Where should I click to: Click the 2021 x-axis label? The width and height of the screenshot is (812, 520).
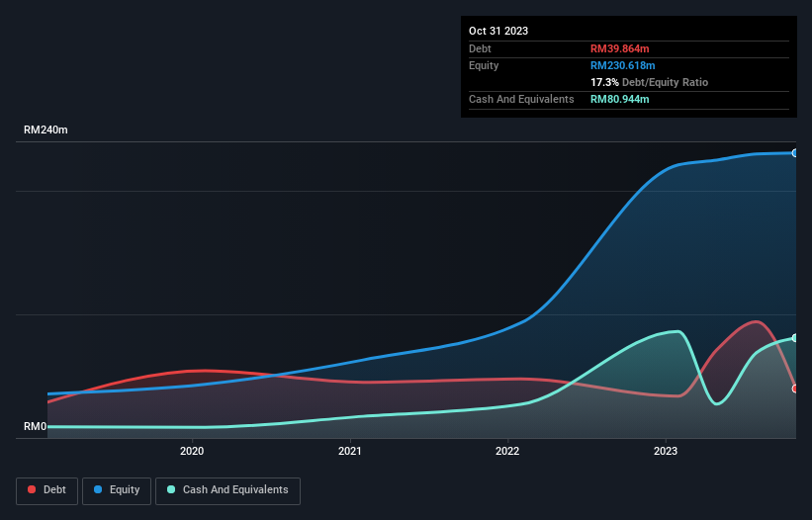[349, 451]
